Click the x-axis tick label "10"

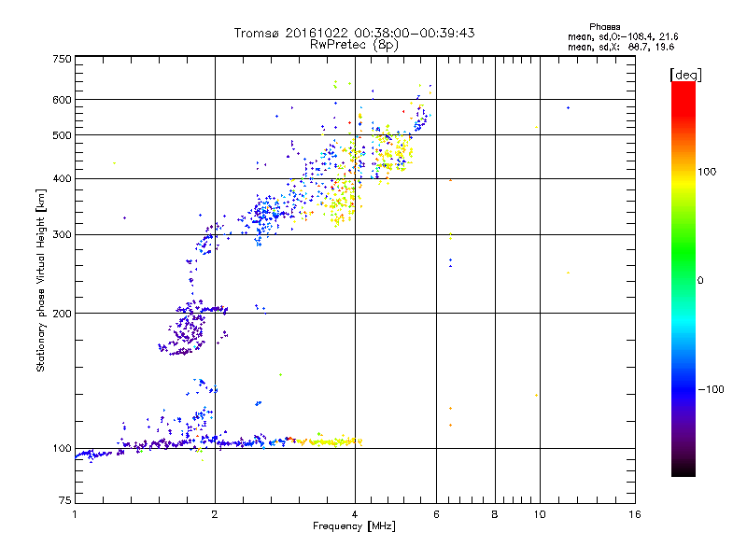pyautogui.click(x=540, y=514)
